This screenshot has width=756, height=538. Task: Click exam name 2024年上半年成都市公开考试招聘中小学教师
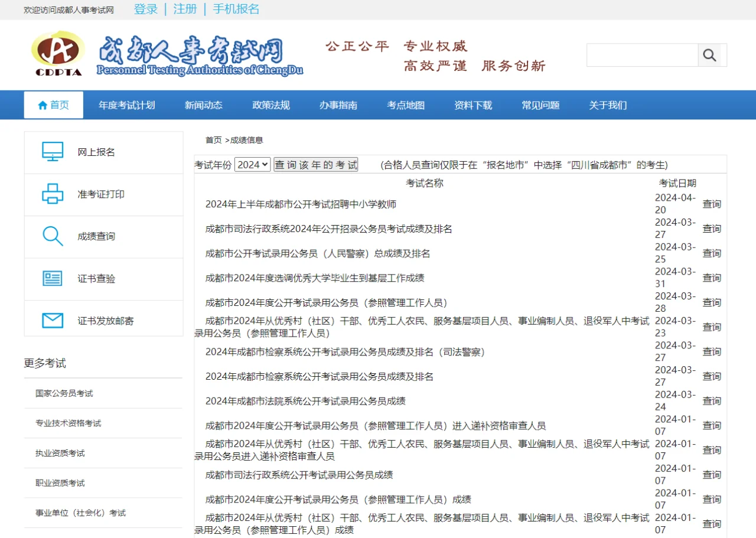coord(301,204)
